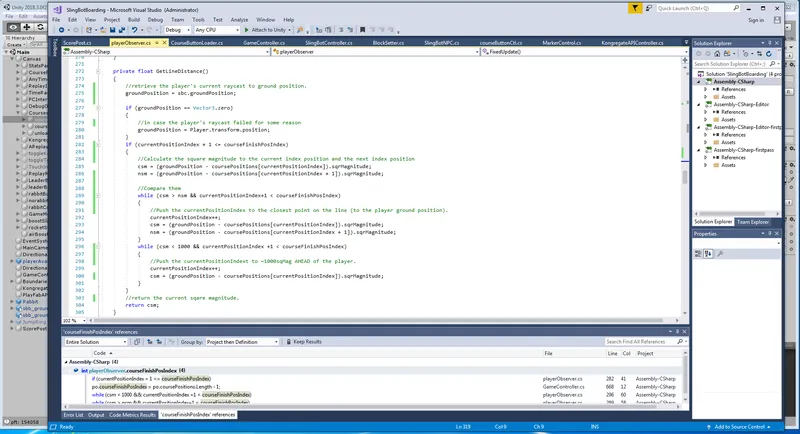Open the Debug configuration dropdown

tap(178, 30)
